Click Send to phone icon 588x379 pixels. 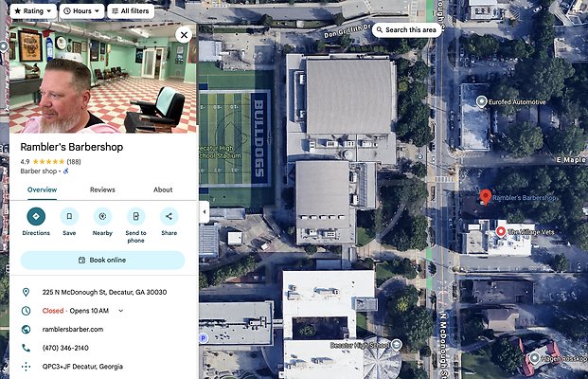coord(135,216)
